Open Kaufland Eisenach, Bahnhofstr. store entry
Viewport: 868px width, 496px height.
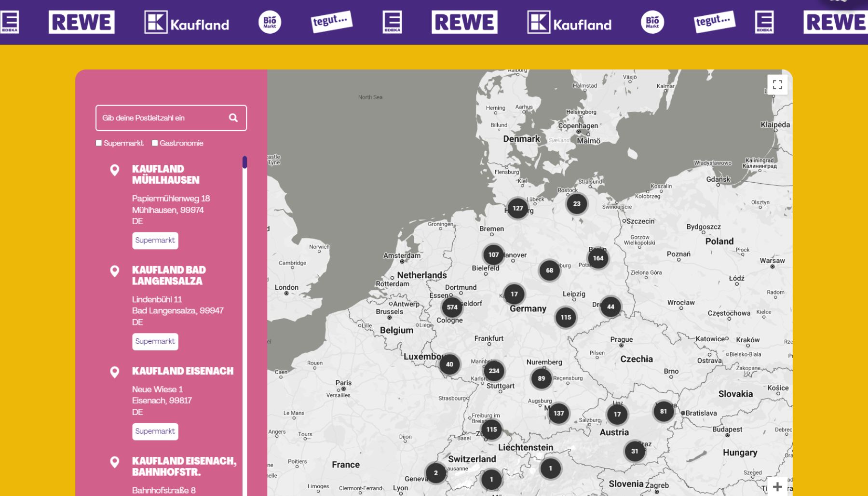pyautogui.click(x=184, y=466)
